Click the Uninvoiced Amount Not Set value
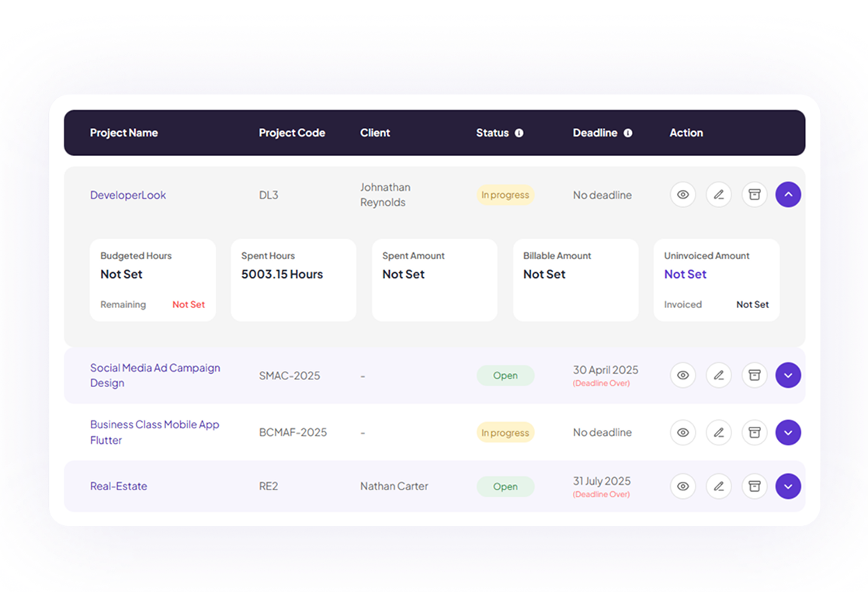Viewport: 868px width, 592px height. 685,274
